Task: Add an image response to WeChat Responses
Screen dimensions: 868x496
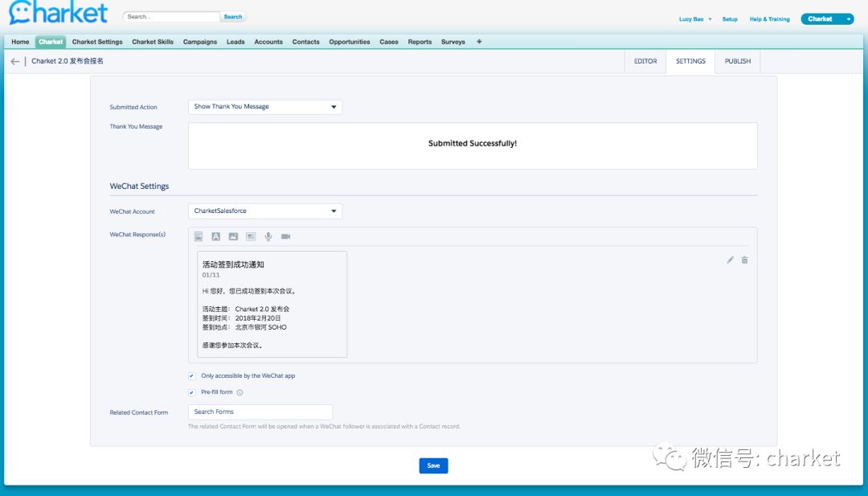Action: click(x=233, y=236)
